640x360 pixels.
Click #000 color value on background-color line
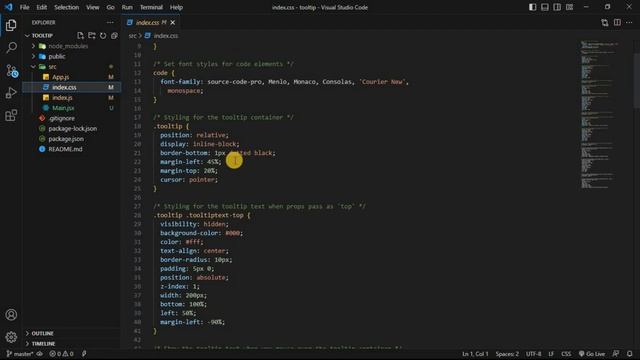233,233
